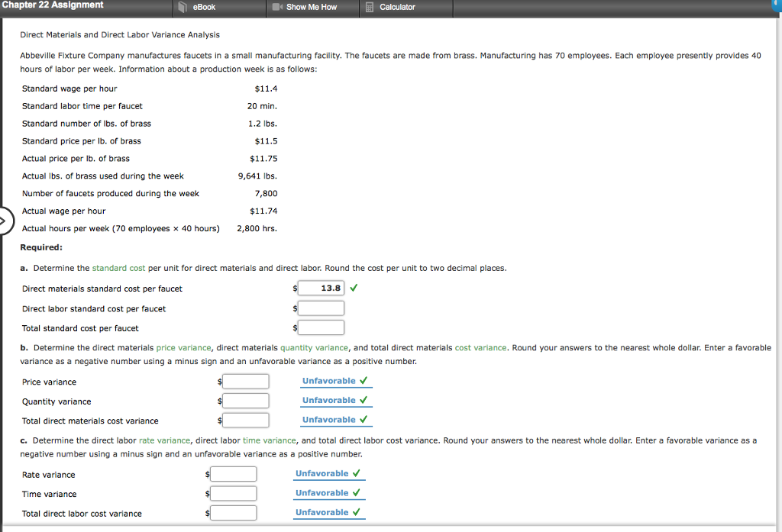Click the checkmark next to Rate variance Unfavorable
The width and height of the screenshot is (782, 532).
click(356, 473)
